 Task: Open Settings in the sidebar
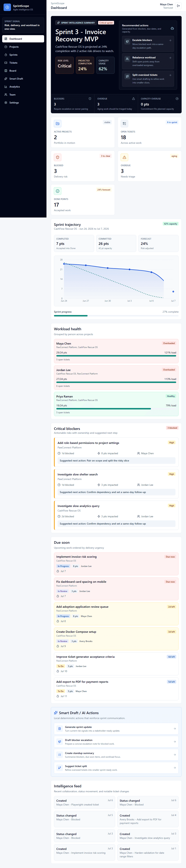(23, 102)
